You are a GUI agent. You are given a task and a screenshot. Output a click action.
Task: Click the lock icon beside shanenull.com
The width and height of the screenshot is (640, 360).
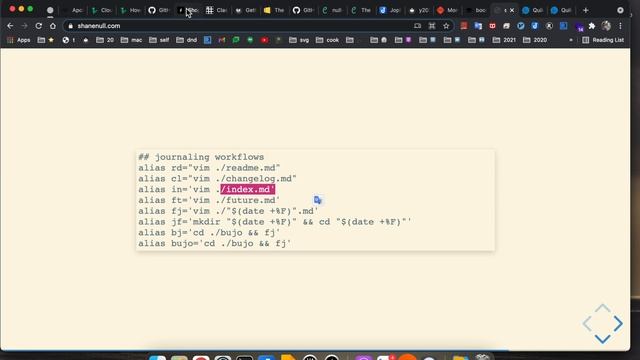(71, 26)
